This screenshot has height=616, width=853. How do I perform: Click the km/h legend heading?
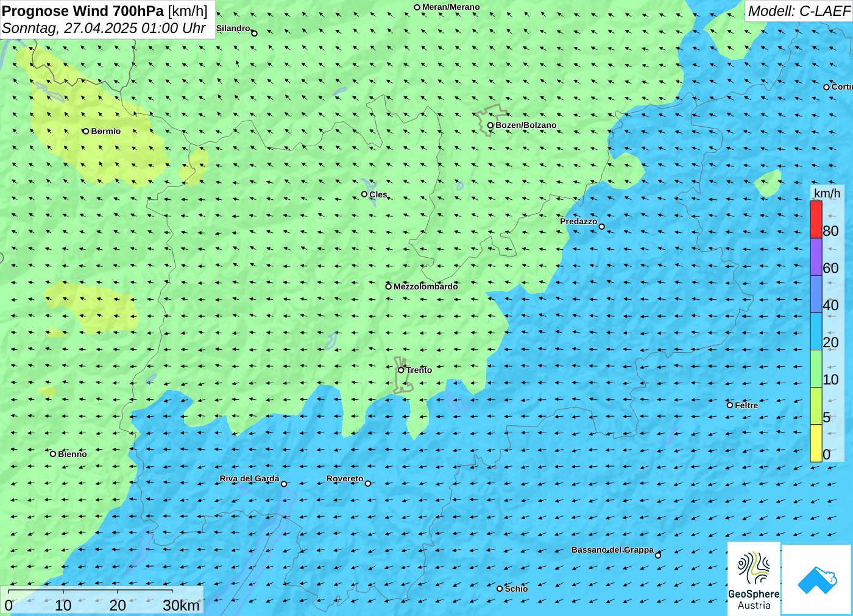[x=827, y=193]
